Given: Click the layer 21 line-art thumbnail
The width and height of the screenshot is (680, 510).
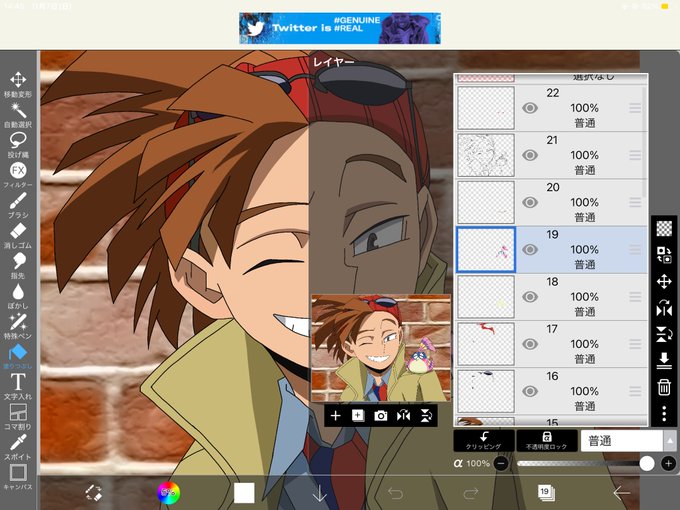Looking at the screenshot, I should pyautogui.click(x=486, y=155).
